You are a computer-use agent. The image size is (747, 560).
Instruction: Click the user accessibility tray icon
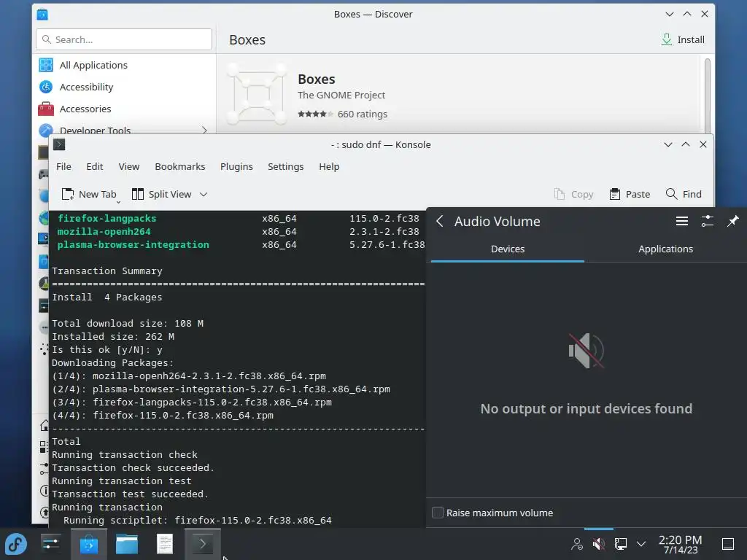pyautogui.click(x=577, y=544)
